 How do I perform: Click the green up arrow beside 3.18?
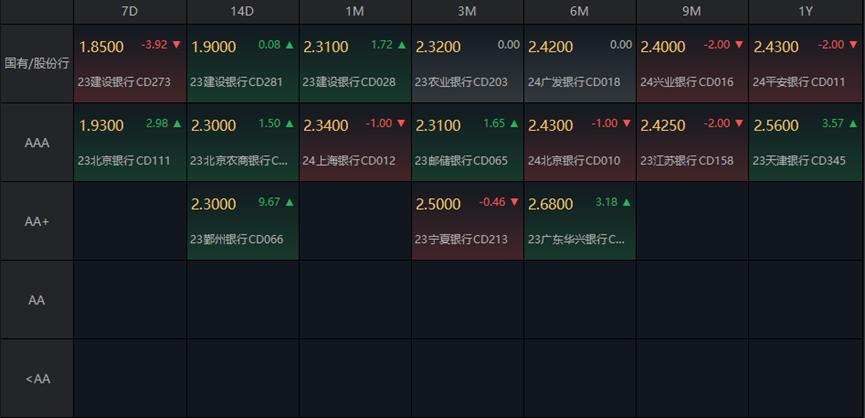click(628, 202)
